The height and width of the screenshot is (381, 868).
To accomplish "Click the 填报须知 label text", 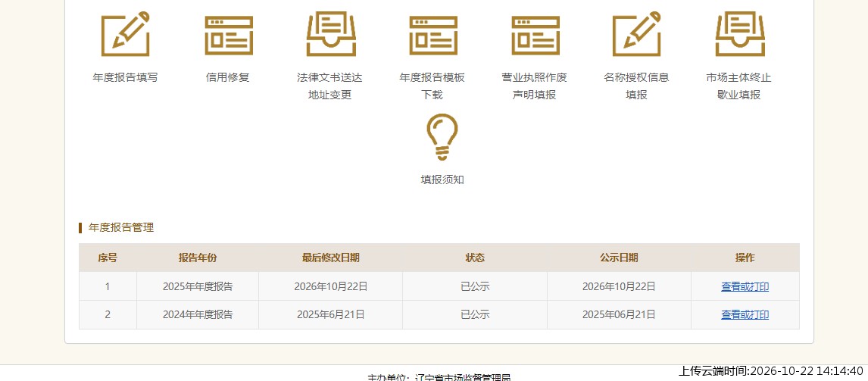I will click(x=442, y=180).
